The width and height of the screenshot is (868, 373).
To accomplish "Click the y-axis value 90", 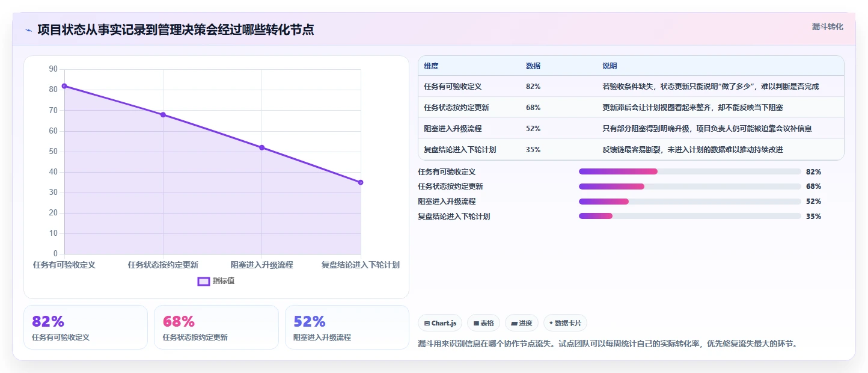I will point(53,69).
